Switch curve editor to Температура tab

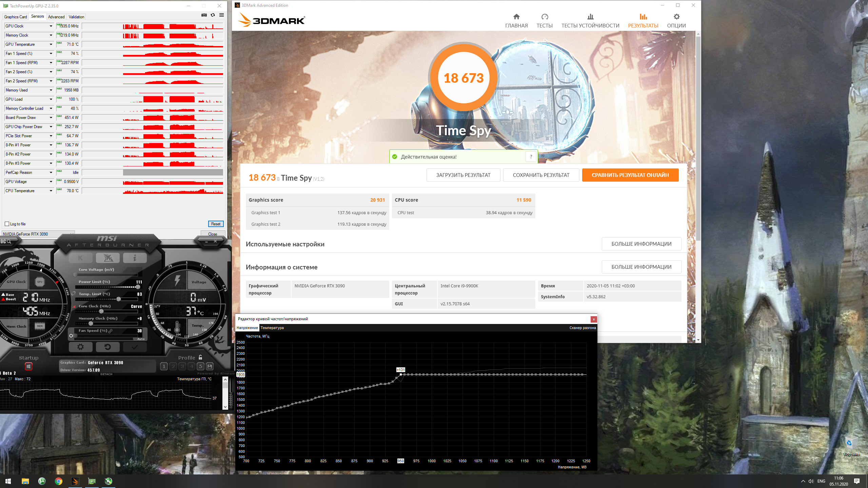(x=272, y=328)
